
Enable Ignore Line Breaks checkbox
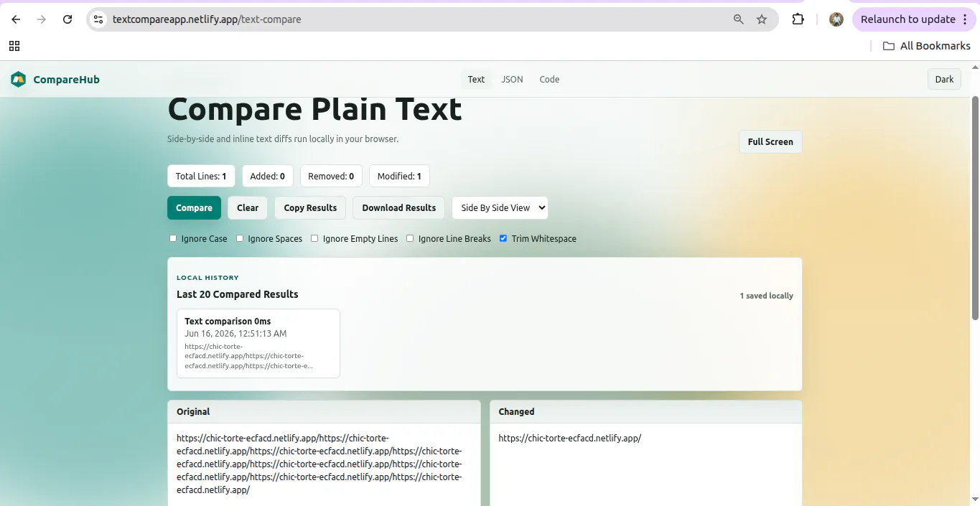click(410, 238)
